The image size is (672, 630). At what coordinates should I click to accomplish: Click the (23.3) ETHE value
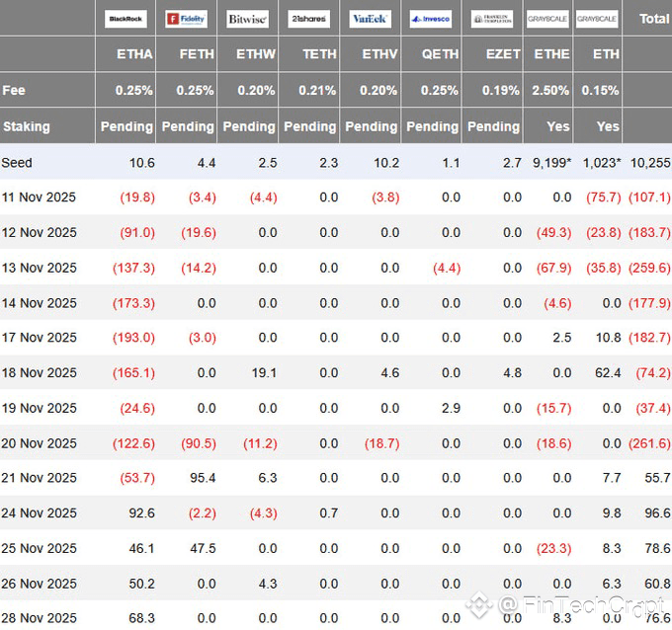coord(553,549)
